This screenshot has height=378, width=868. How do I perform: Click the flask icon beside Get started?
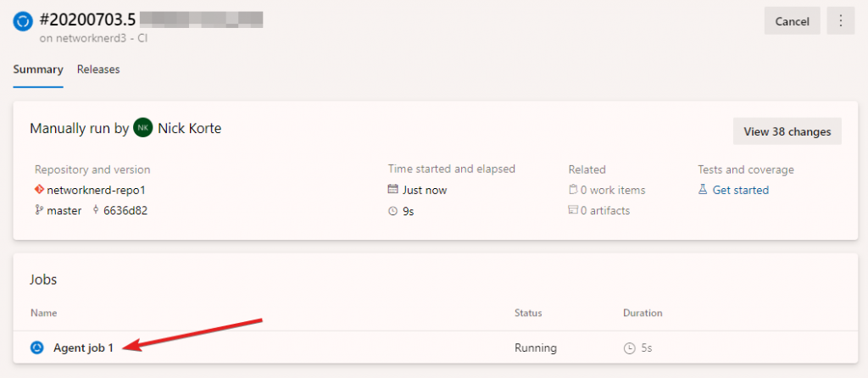[x=703, y=190]
